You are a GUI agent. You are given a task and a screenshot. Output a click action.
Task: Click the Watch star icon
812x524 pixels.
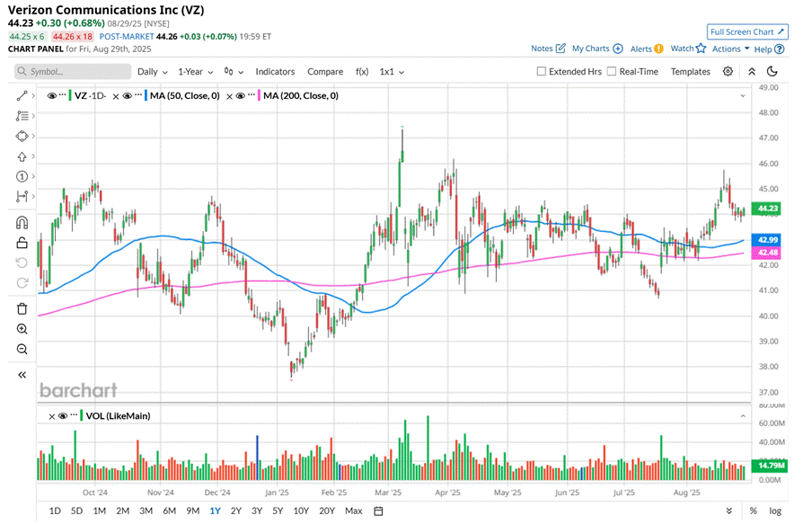(x=701, y=49)
